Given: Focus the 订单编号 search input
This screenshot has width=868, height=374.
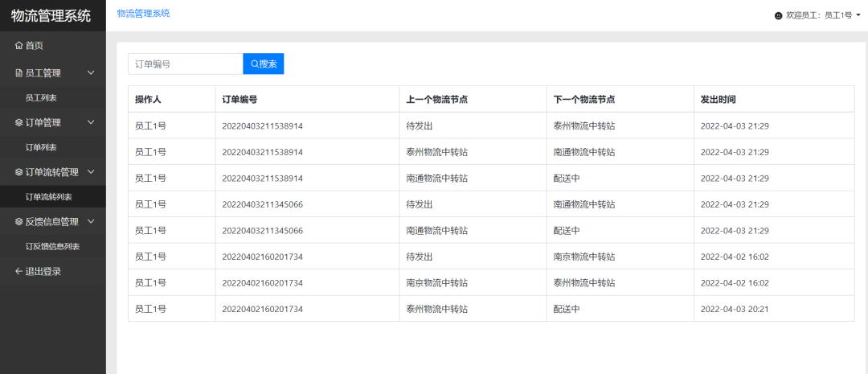Looking at the screenshot, I should coord(186,64).
